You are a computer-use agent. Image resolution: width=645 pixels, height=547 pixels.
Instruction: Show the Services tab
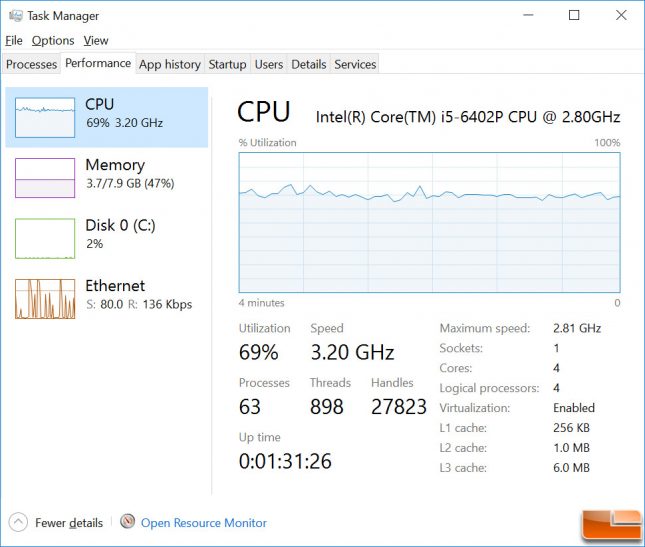click(355, 64)
